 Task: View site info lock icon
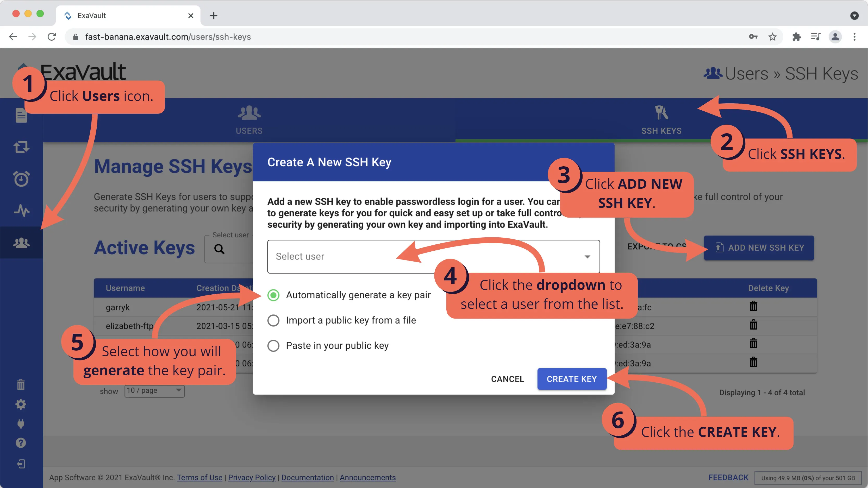click(x=76, y=37)
